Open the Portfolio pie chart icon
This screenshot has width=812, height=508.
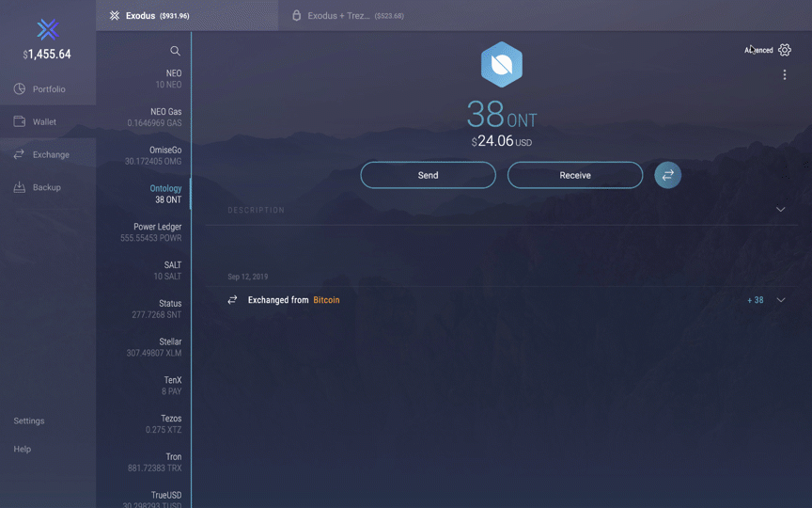pos(19,88)
